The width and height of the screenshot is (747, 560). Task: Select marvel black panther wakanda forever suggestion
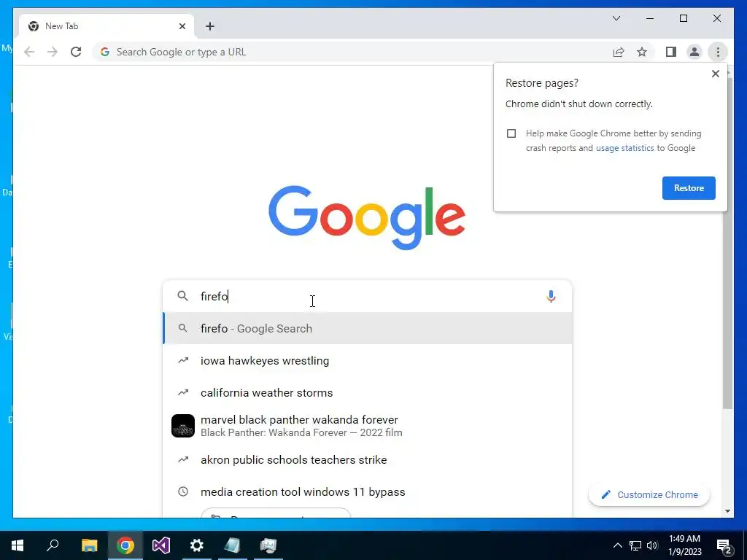click(x=367, y=426)
